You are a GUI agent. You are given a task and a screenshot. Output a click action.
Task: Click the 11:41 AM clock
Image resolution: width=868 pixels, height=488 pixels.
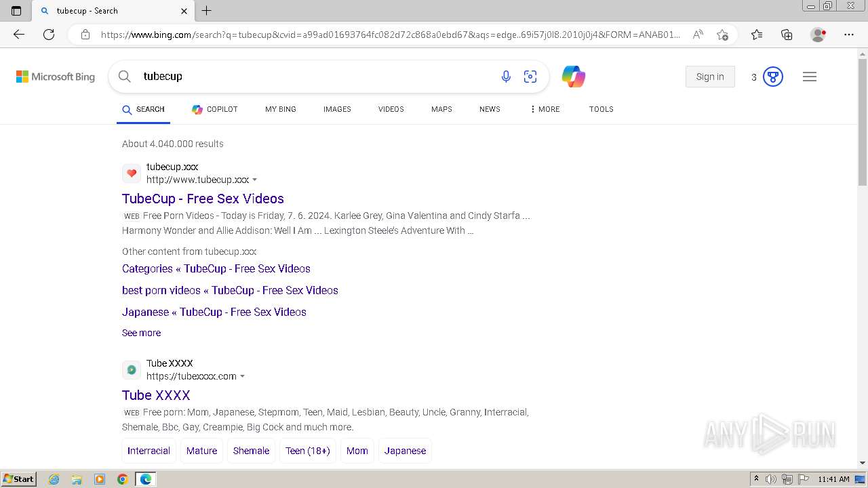[833, 479]
